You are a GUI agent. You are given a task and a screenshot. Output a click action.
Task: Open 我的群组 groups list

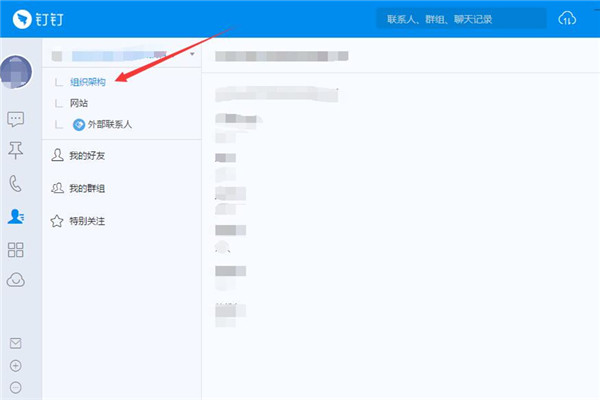pos(85,188)
